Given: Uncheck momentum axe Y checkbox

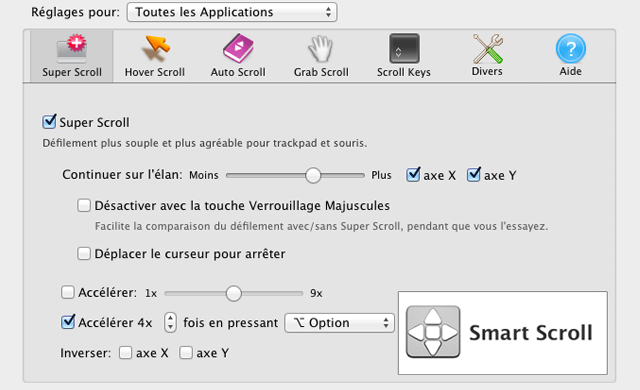Looking at the screenshot, I should 474,175.
